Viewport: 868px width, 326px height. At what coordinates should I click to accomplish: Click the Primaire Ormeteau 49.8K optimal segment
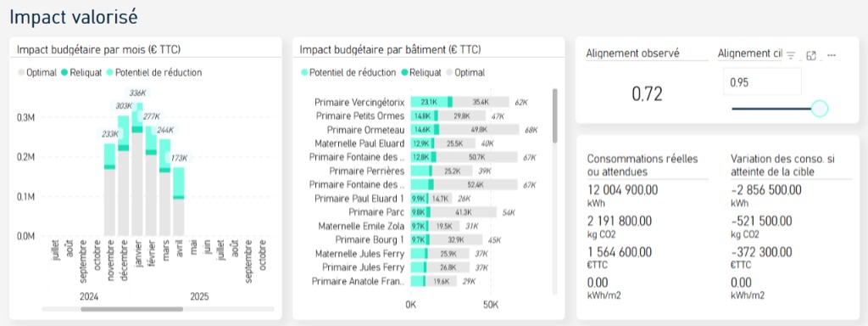click(x=479, y=129)
